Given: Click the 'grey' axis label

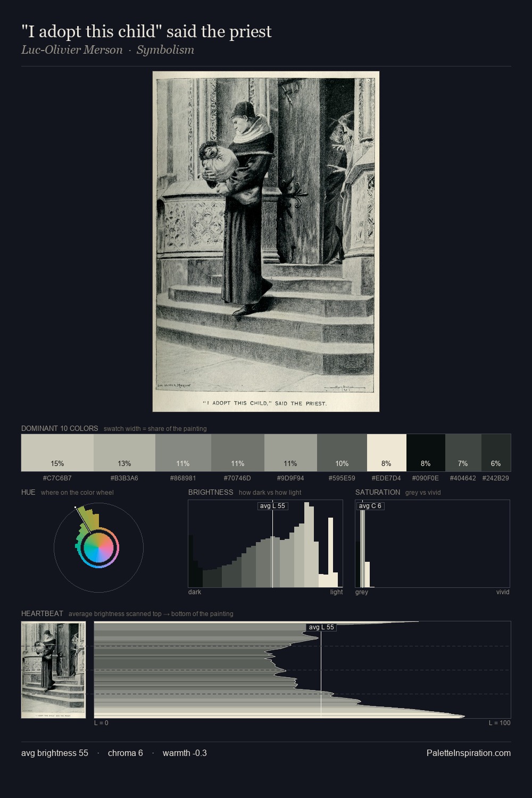Looking at the screenshot, I should point(362,592).
